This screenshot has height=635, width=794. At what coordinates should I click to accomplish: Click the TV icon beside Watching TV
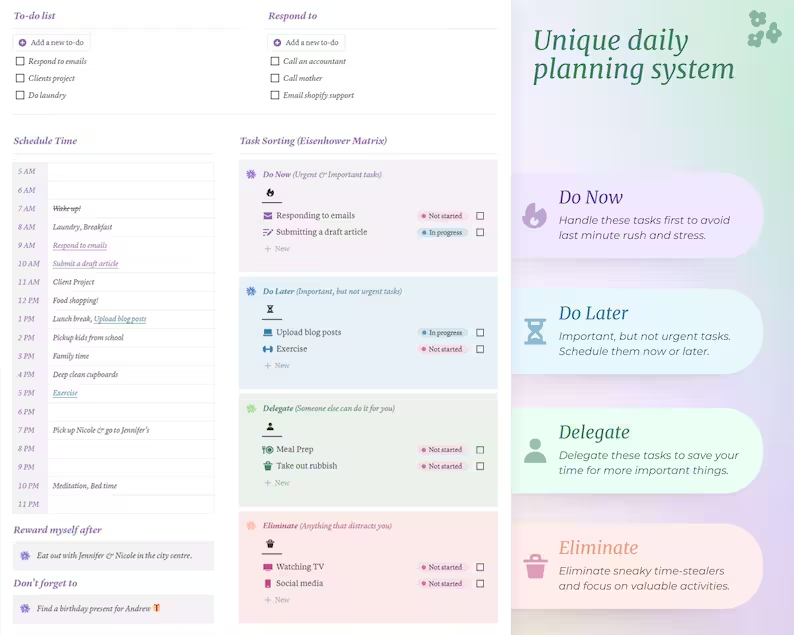[x=267, y=567]
